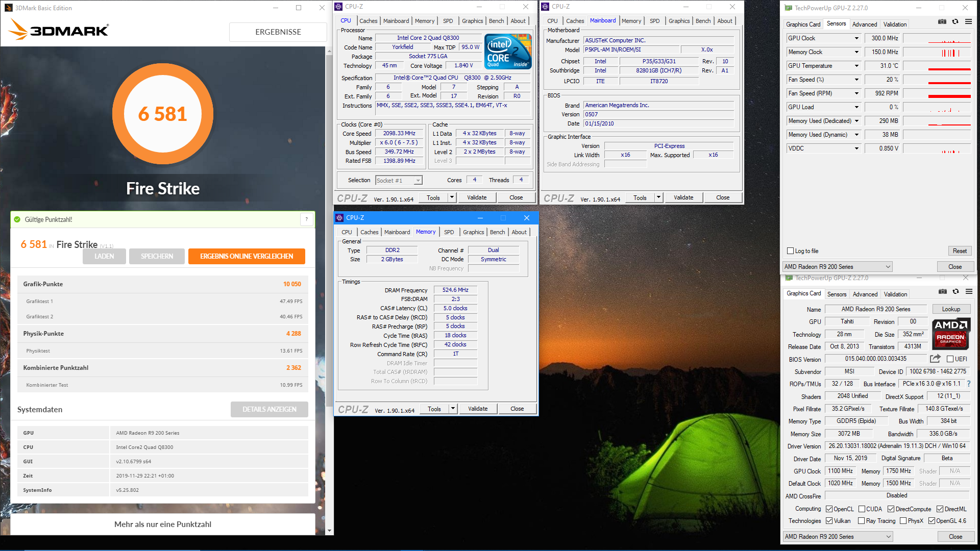Viewport: 980px width, 551px height.
Task: Open the hamburger menu in GPU-Z Sensors window
Action: (968, 22)
